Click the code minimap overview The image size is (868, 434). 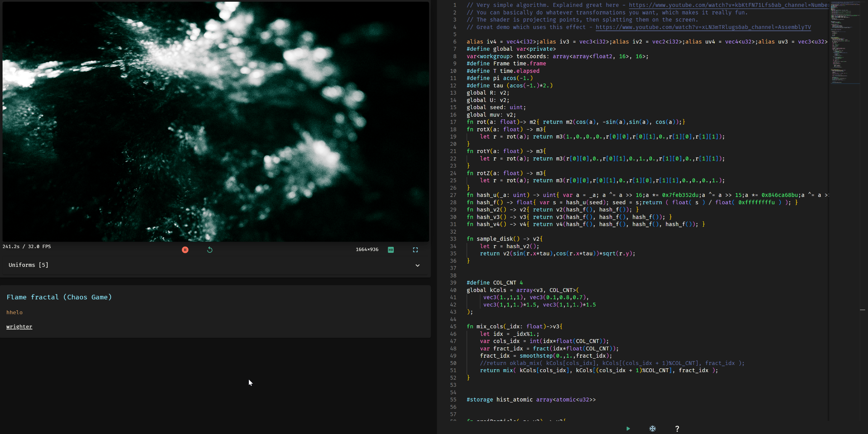point(845,43)
